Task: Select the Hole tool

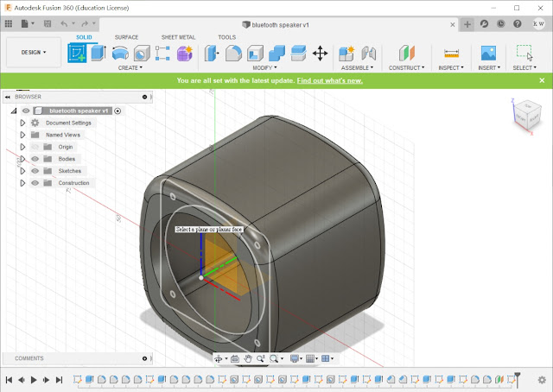Action: (x=142, y=54)
